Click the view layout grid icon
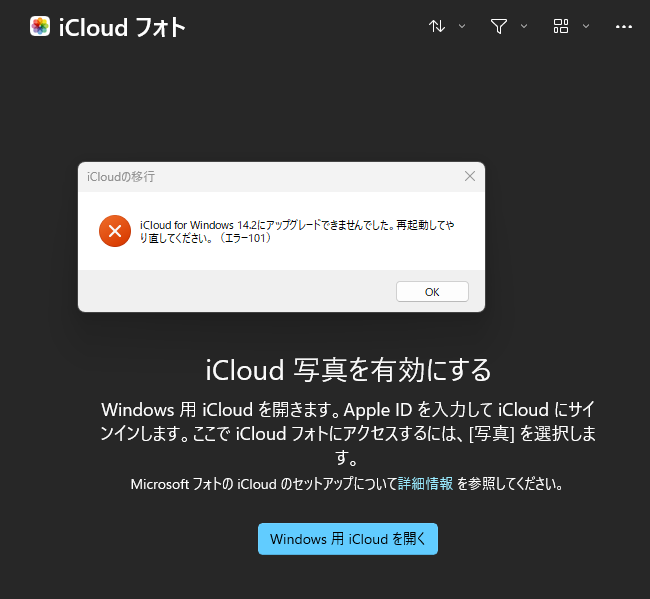 561,27
